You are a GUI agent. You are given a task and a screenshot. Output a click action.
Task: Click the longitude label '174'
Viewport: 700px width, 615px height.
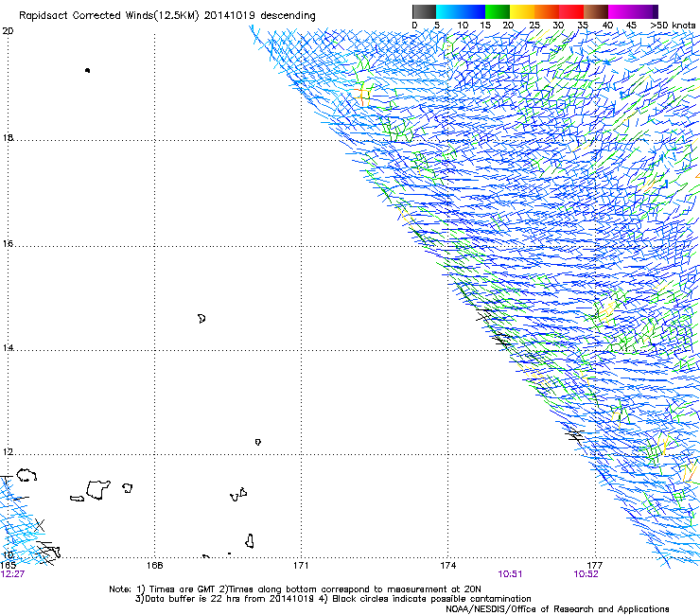click(x=447, y=566)
